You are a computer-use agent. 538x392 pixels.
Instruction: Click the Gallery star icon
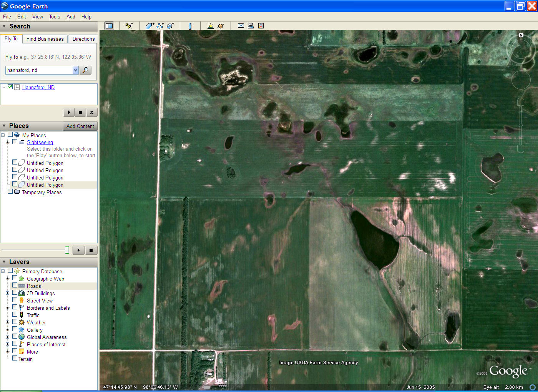tap(22, 330)
